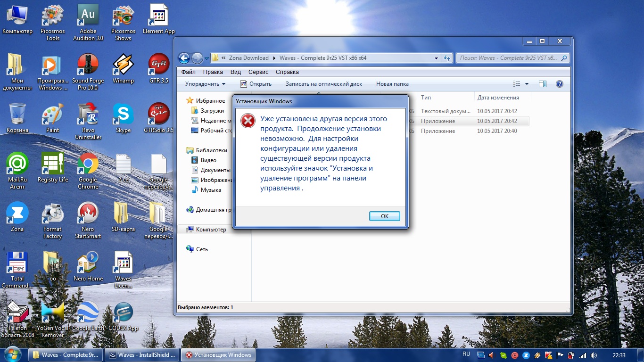The width and height of the screenshot is (644, 362).
Task: Select the Skype desktop icon
Action: click(123, 119)
